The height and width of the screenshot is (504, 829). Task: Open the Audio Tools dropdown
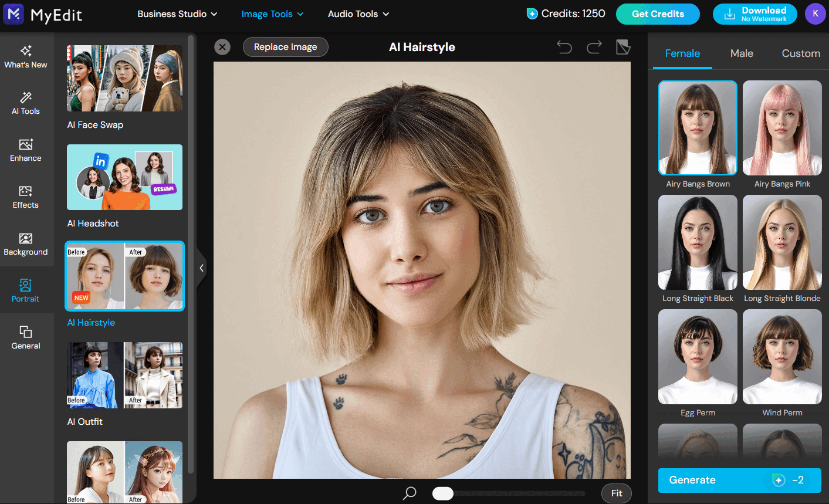point(358,13)
